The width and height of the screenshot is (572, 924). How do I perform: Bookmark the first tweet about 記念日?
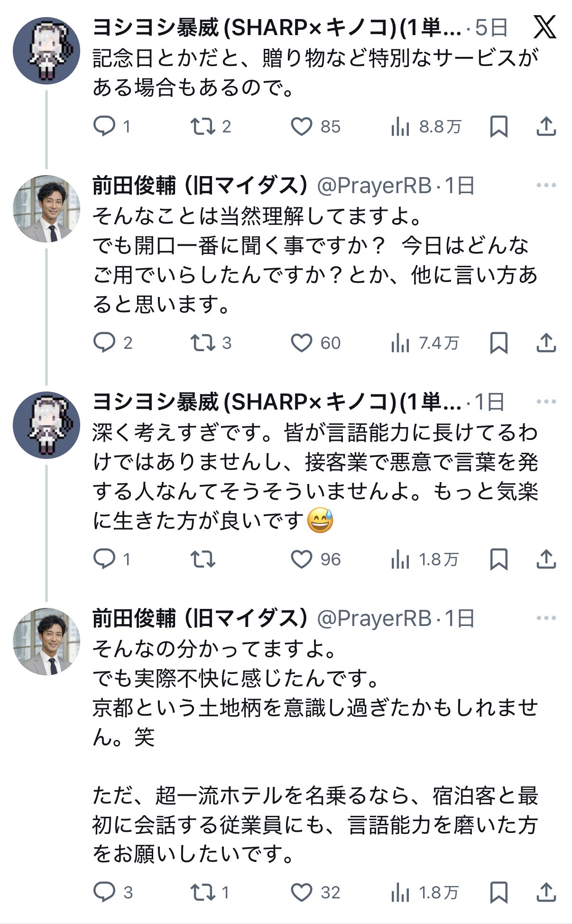click(498, 126)
